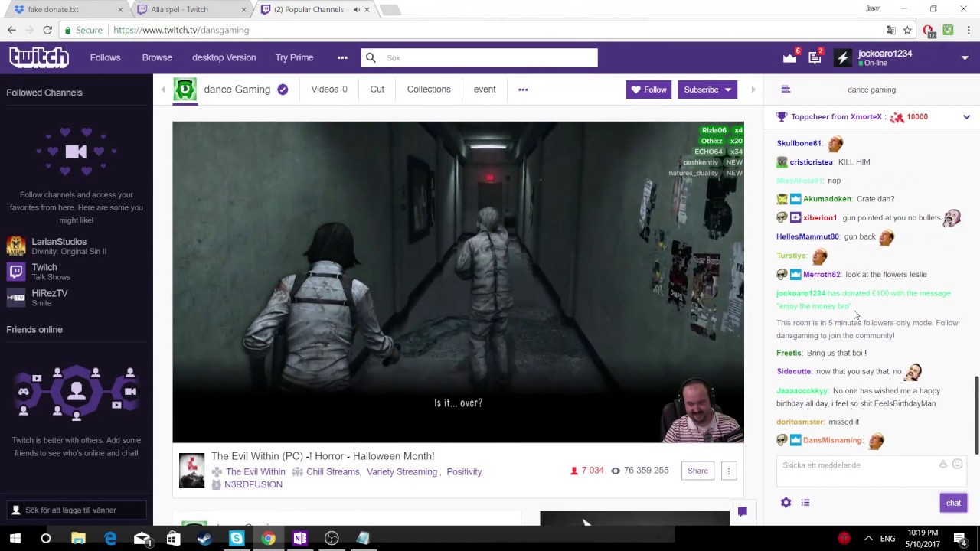
Task: Open chat settings gear
Action: [x=786, y=503]
